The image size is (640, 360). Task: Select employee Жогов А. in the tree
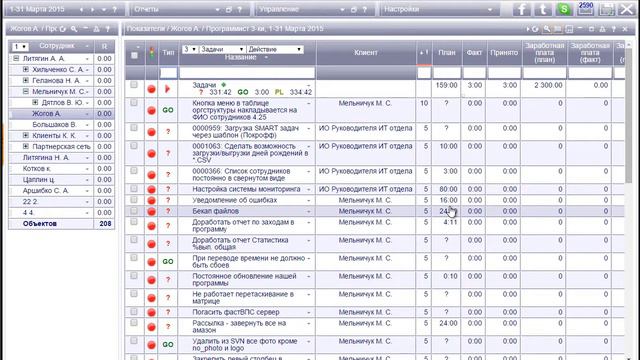click(x=46, y=113)
